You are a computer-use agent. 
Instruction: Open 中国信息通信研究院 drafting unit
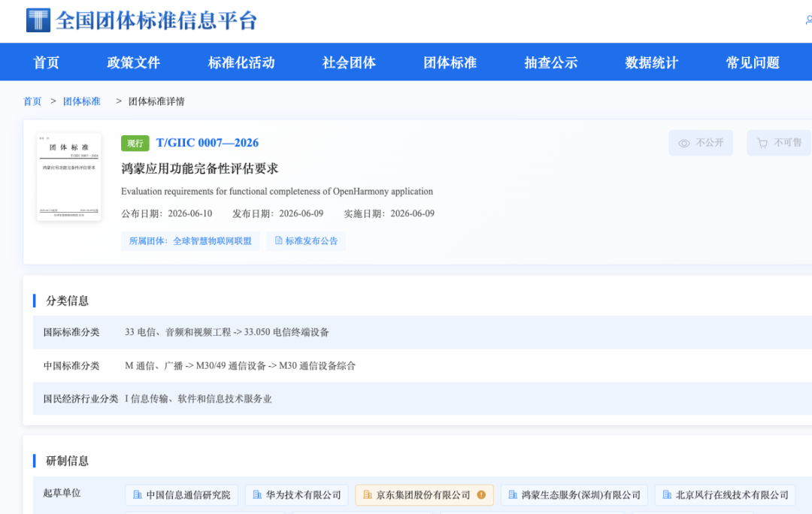click(182, 495)
